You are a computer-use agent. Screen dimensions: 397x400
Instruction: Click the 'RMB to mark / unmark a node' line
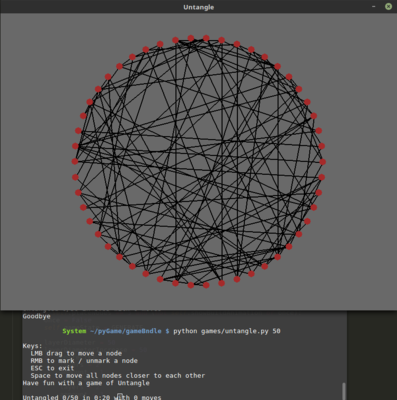coord(84,361)
